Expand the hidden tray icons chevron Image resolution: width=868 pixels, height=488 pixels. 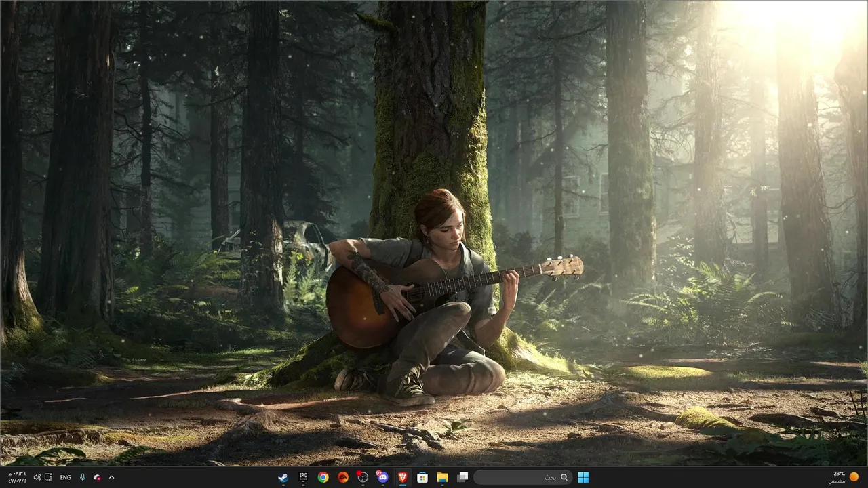point(111,477)
